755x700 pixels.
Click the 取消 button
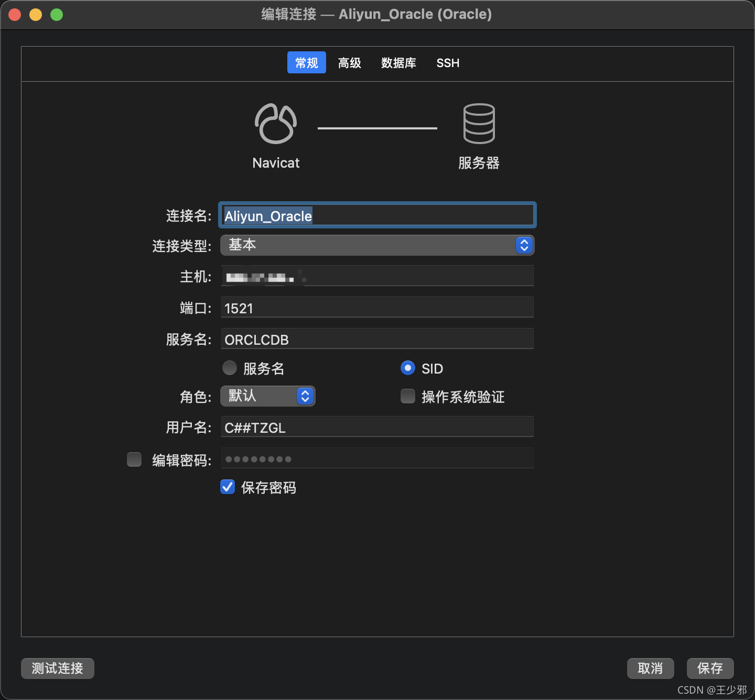click(651, 669)
